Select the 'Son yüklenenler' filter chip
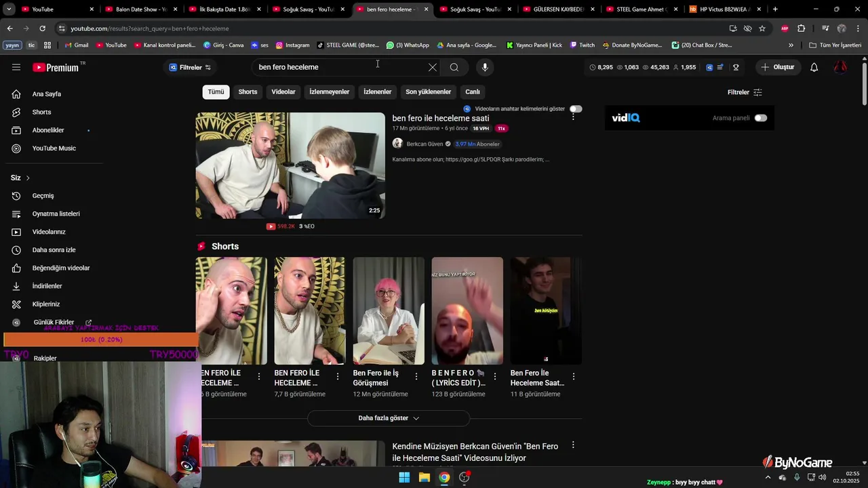The height and width of the screenshot is (488, 868). pos(428,91)
